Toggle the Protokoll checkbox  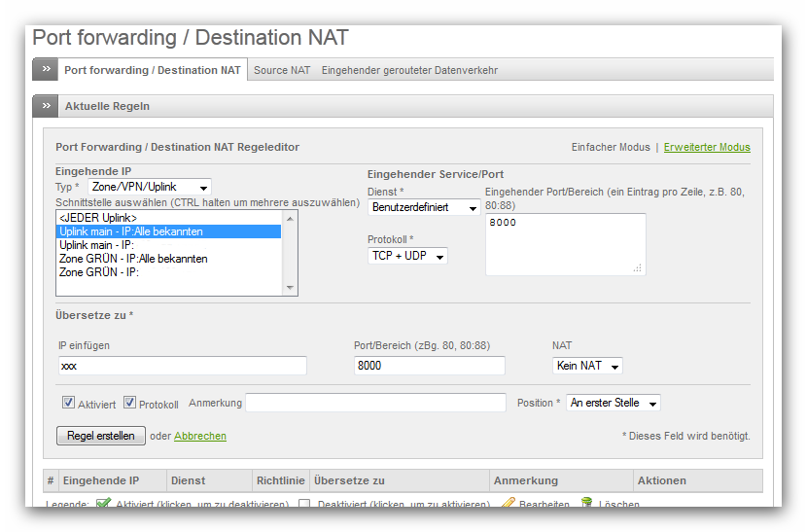click(129, 403)
